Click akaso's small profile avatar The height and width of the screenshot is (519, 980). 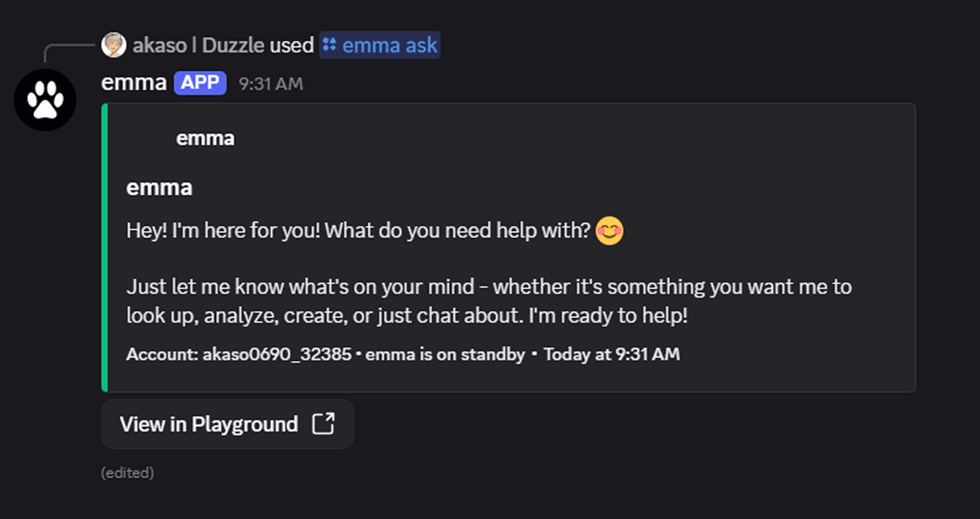coord(113,45)
